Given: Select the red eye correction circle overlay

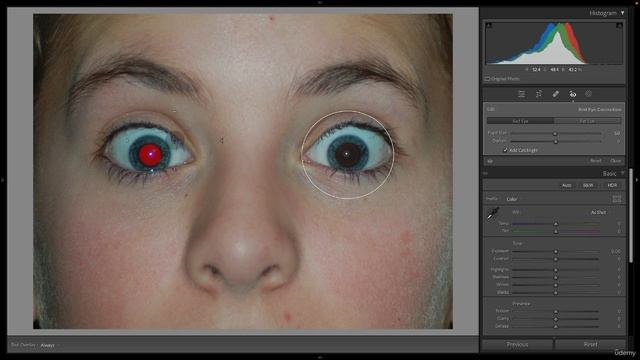Looking at the screenshot, I should 347,155.
